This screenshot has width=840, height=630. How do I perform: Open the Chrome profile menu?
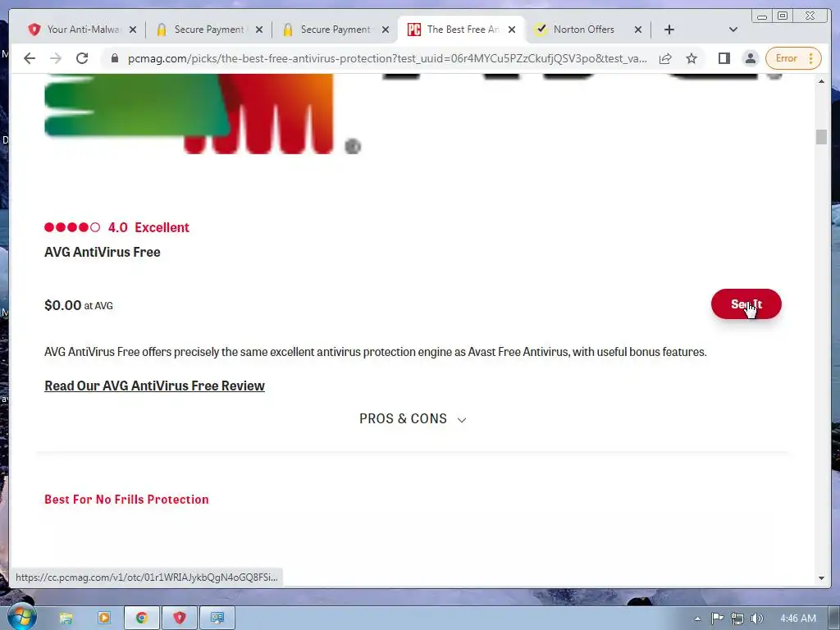pos(751,58)
